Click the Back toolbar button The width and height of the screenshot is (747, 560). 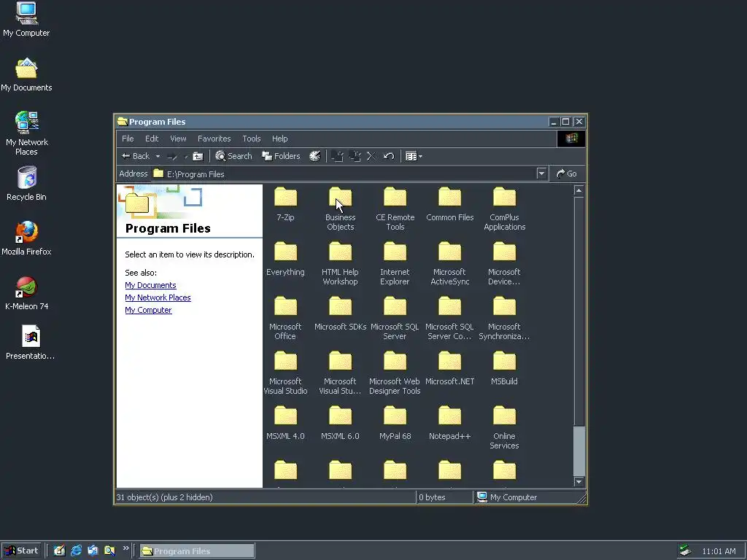(x=136, y=156)
